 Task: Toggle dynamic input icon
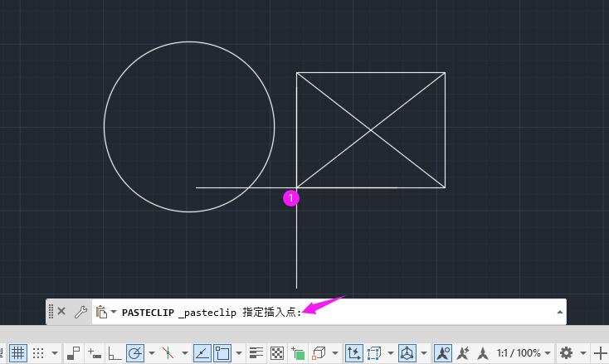pyautogui.click(x=95, y=352)
